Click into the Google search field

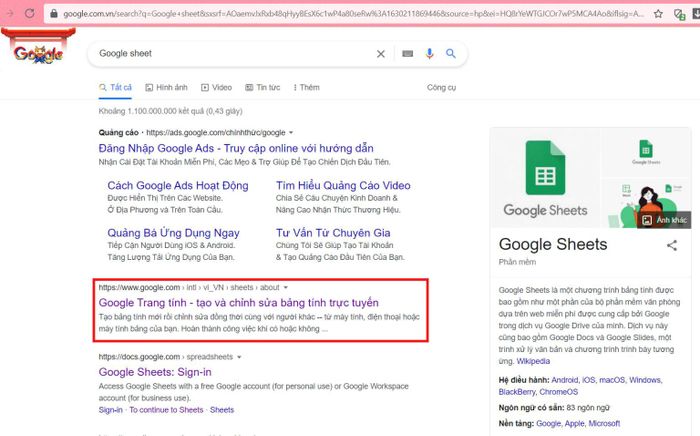pyautogui.click(x=230, y=54)
